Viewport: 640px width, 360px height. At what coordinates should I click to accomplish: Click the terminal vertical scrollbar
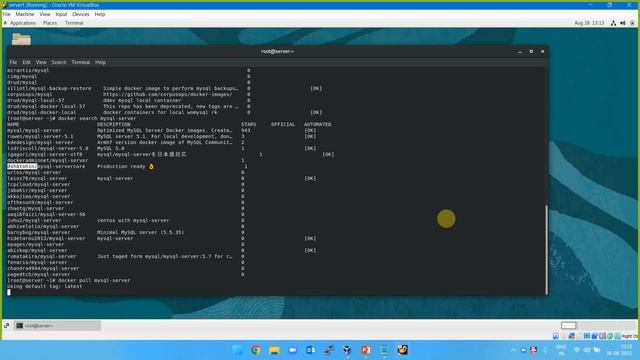click(x=546, y=249)
